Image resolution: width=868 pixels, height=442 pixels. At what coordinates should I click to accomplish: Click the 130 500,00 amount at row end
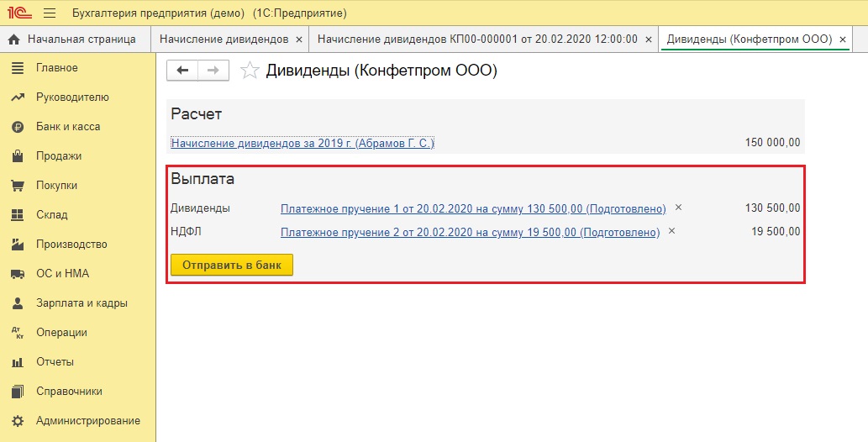point(772,208)
